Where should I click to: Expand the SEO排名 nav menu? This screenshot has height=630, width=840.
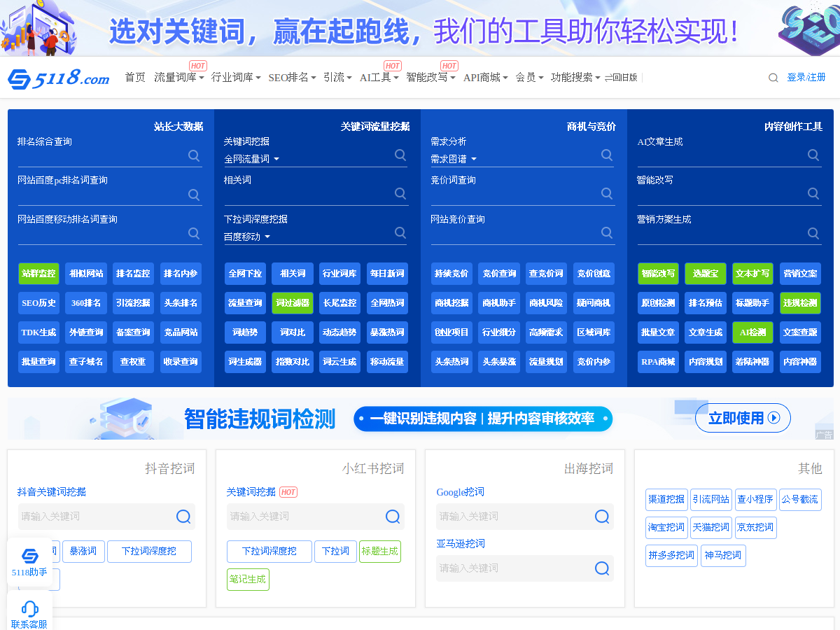(x=292, y=78)
